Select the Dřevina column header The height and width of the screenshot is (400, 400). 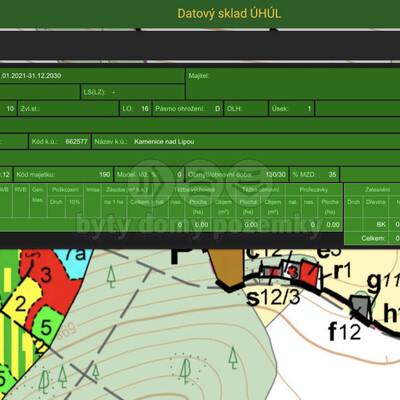coord(375,202)
